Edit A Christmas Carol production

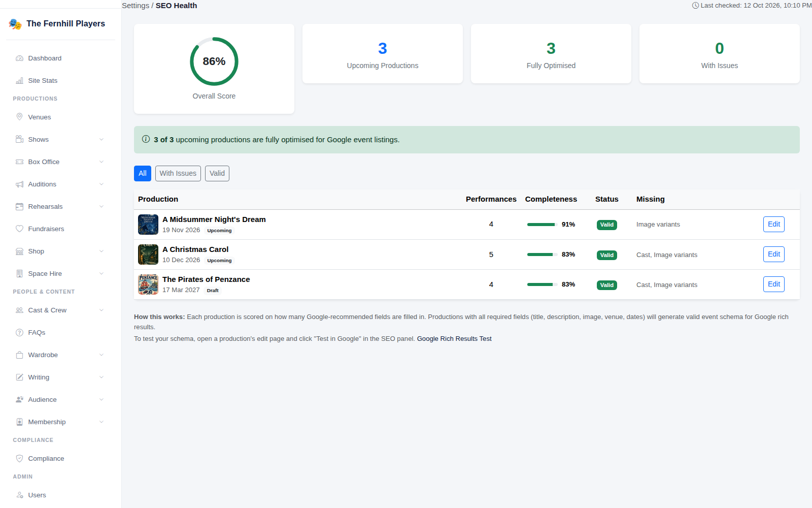[x=774, y=254]
